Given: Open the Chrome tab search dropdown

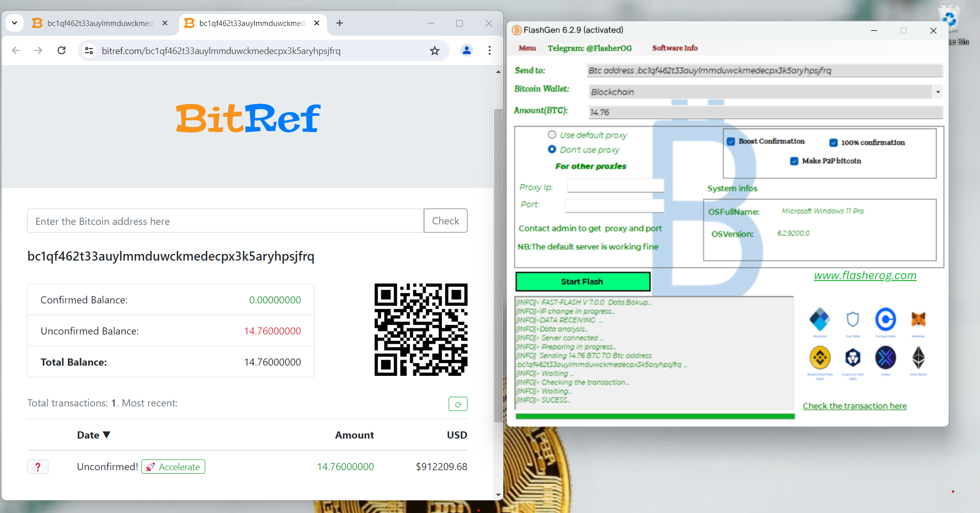Looking at the screenshot, I should [x=14, y=23].
